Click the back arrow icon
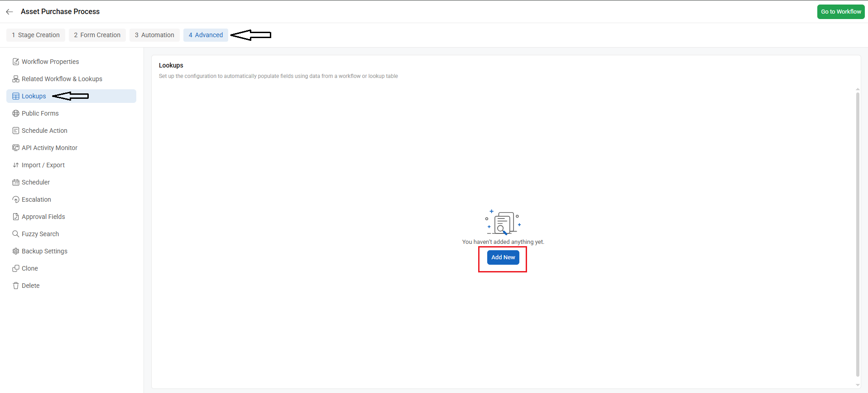This screenshot has width=868, height=393. click(10, 12)
